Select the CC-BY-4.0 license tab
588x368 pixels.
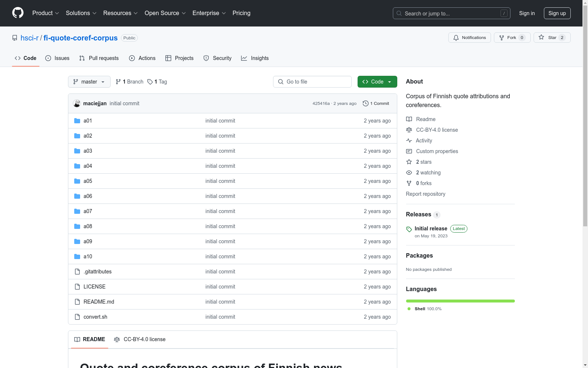pyautogui.click(x=140, y=339)
